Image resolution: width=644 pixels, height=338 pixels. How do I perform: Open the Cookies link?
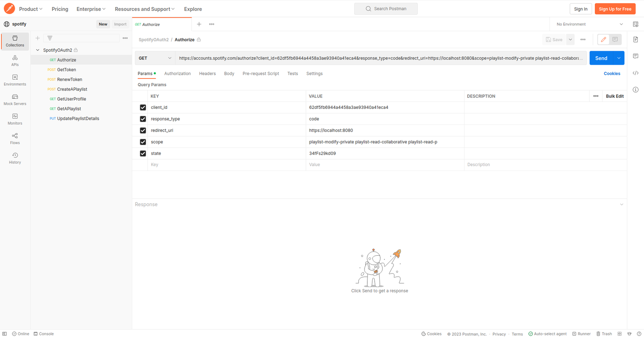point(612,73)
